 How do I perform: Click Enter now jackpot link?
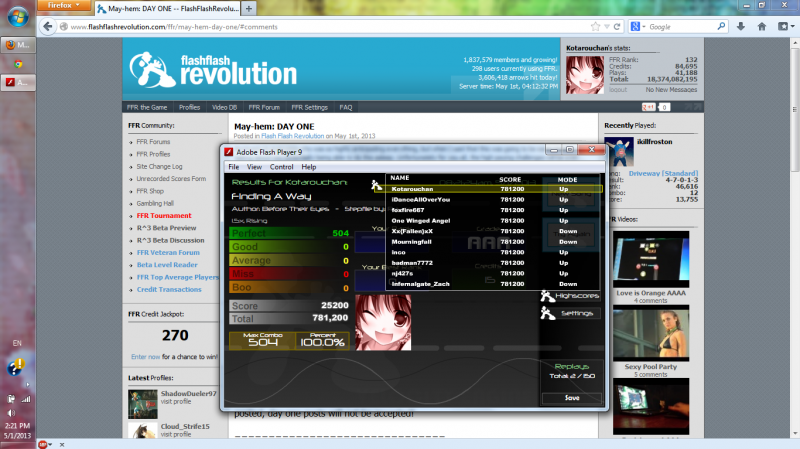click(x=145, y=357)
